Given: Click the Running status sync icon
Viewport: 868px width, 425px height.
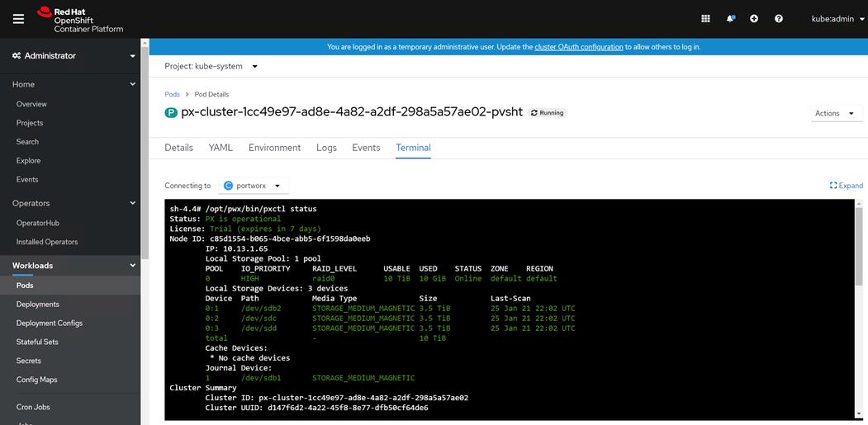Looking at the screenshot, I should coord(534,113).
